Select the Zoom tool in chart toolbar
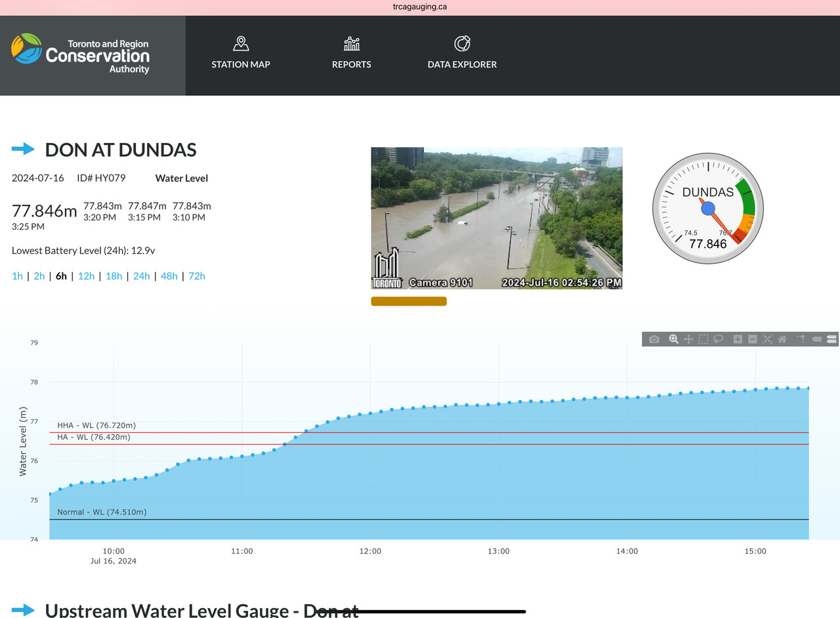This screenshot has width=840, height=618. pos(673,339)
